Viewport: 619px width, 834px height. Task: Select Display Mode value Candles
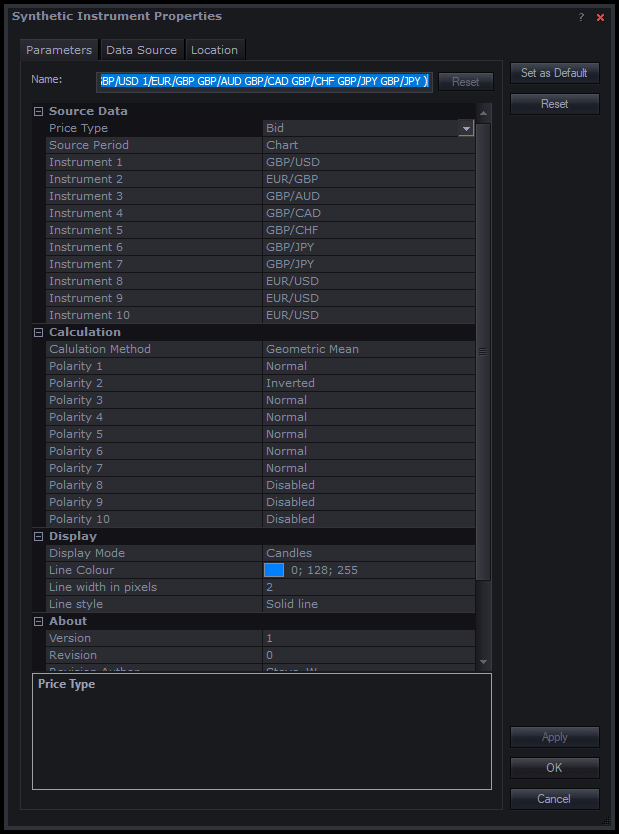[369, 554]
